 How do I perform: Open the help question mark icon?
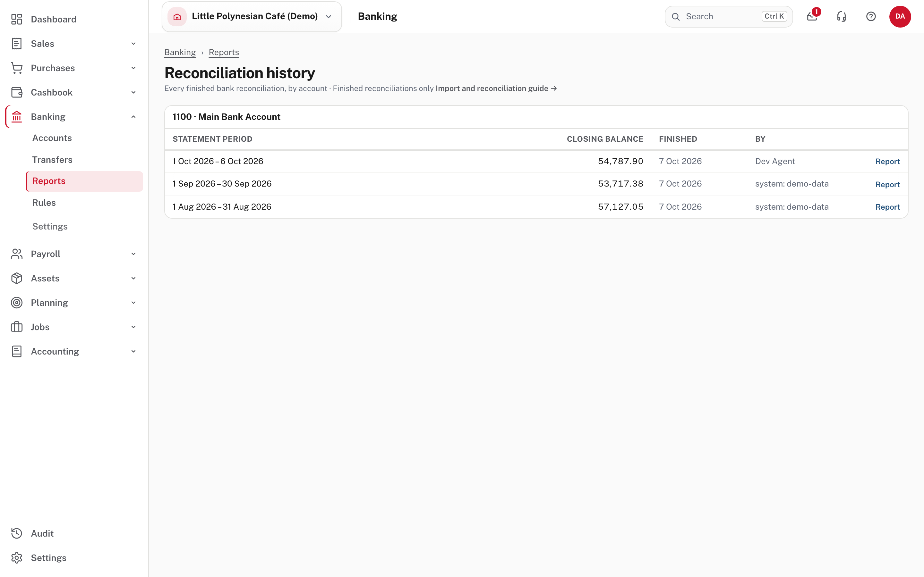tap(871, 16)
